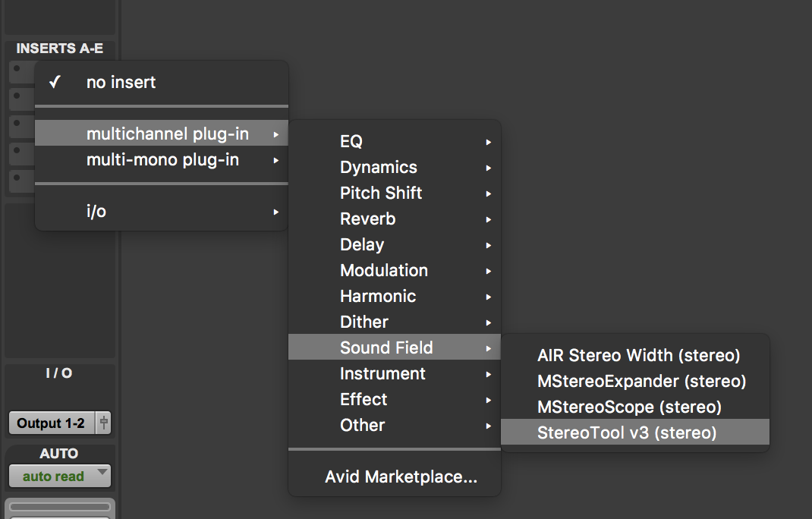This screenshot has height=519, width=812.
Task: Expand the Delay plug-in category
Action: (x=394, y=244)
